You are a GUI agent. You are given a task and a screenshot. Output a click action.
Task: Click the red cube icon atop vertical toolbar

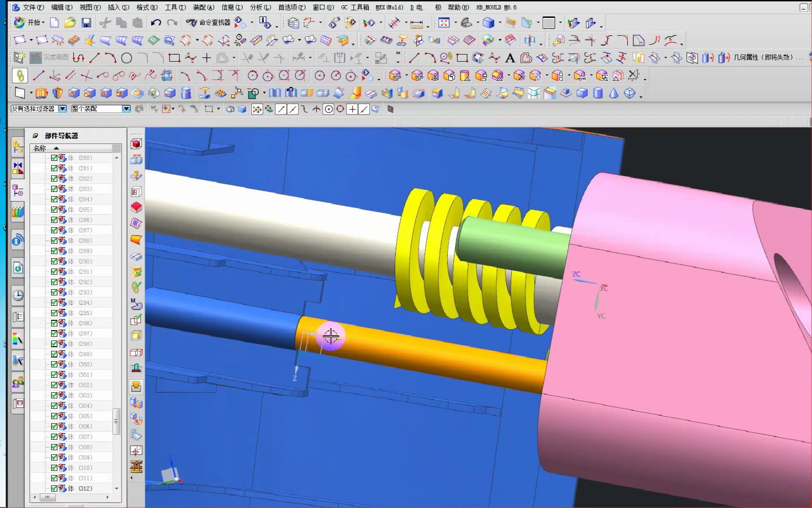136,143
